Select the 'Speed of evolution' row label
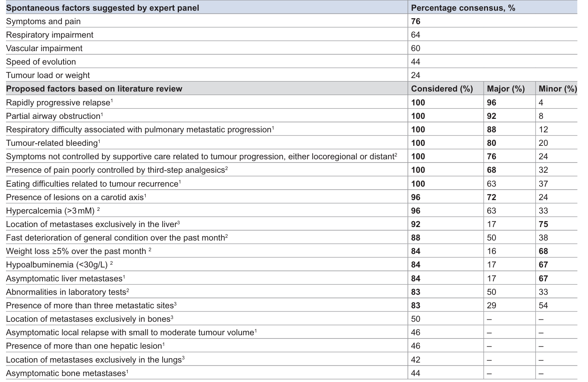This screenshot has height=382, width=588. [41, 62]
